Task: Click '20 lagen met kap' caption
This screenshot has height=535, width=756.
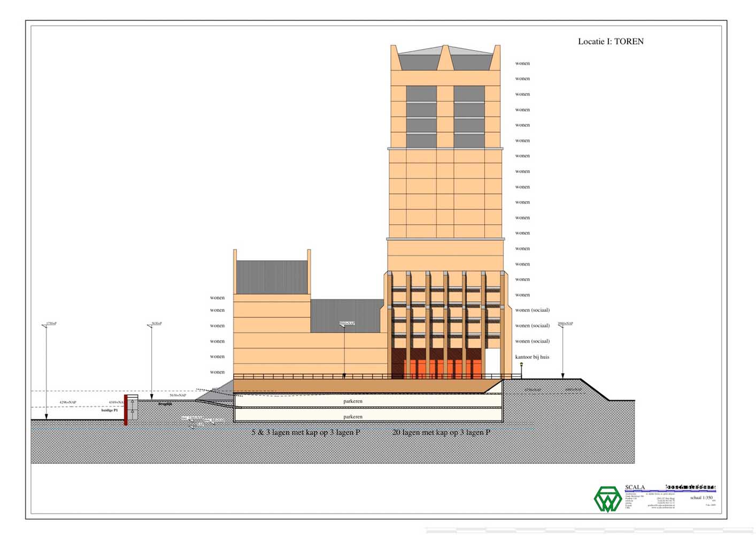Action: [441, 432]
